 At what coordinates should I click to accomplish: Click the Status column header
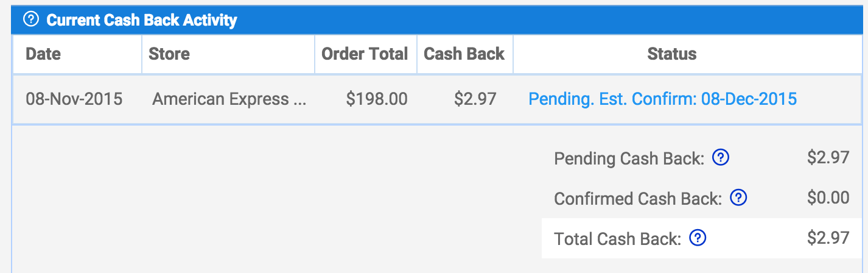[672, 54]
